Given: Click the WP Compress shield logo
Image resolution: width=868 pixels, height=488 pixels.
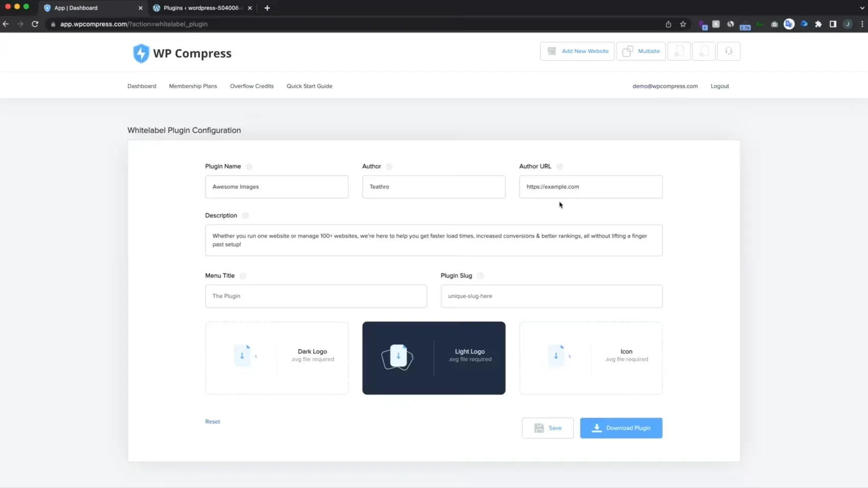Looking at the screenshot, I should (141, 53).
